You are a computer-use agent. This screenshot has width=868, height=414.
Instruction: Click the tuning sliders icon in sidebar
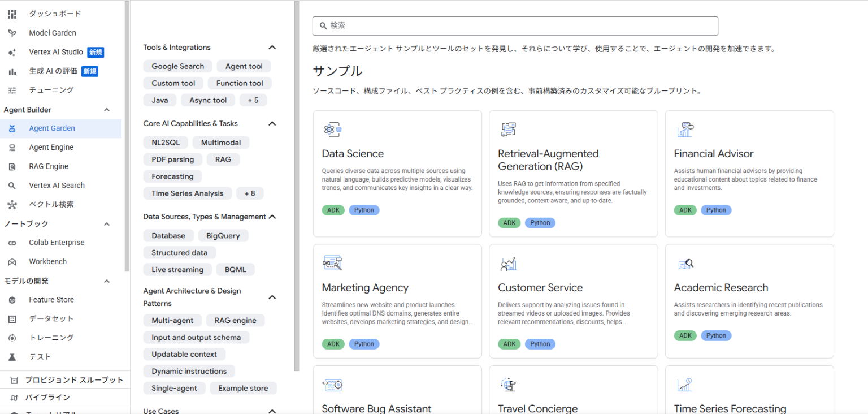tap(12, 90)
